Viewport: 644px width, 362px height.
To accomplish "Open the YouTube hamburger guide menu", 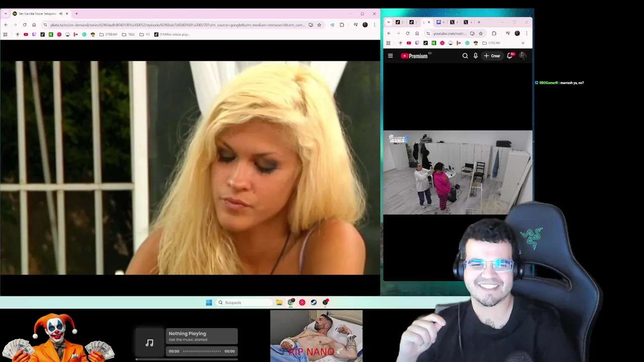I will tap(390, 56).
